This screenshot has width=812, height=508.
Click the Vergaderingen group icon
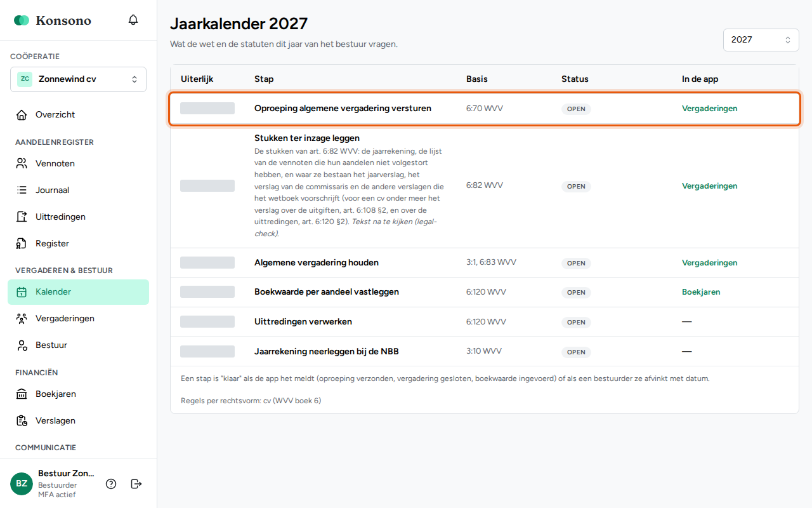pyautogui.click(x=22, y=319)
